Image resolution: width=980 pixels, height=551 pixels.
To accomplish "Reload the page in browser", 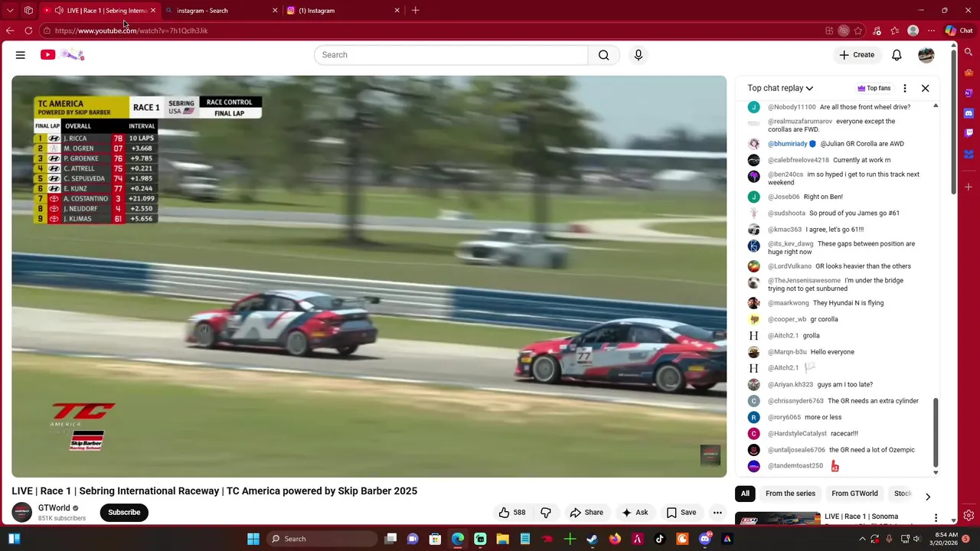I will click(28, 31).
